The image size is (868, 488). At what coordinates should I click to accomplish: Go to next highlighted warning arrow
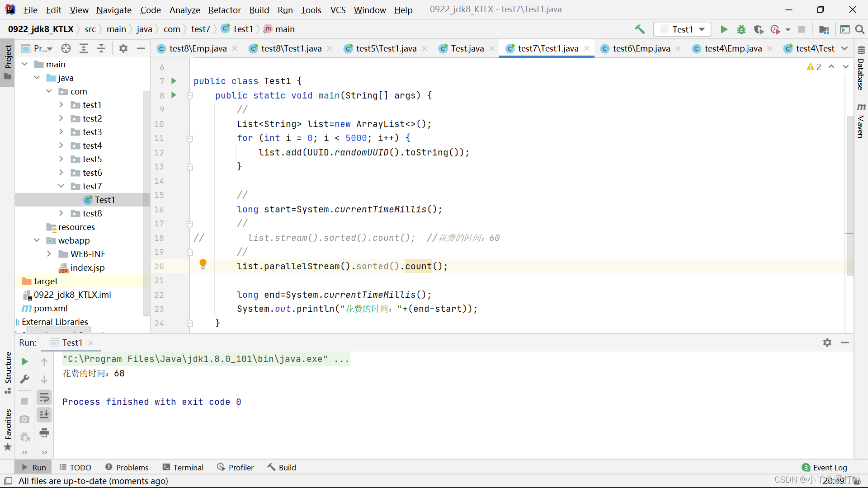coord(845,66)
